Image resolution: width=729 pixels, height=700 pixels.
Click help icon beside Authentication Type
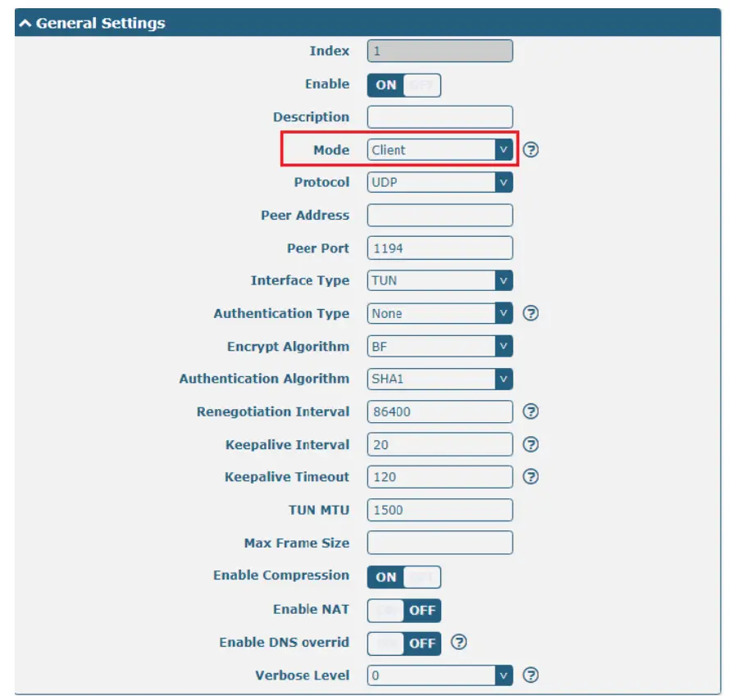click(531, 313)
